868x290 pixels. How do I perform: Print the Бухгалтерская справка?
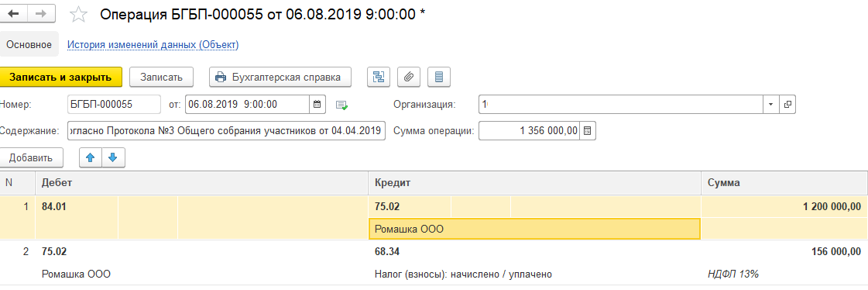coord(280,77)
